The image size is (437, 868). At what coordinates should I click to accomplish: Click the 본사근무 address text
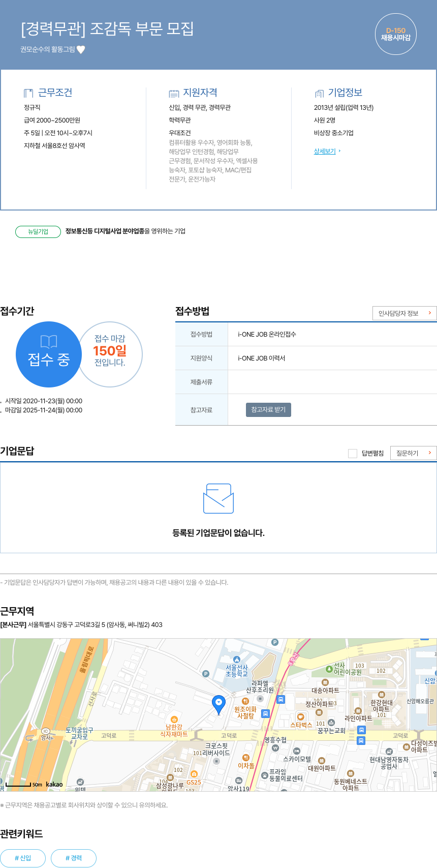tap(81, 625)
